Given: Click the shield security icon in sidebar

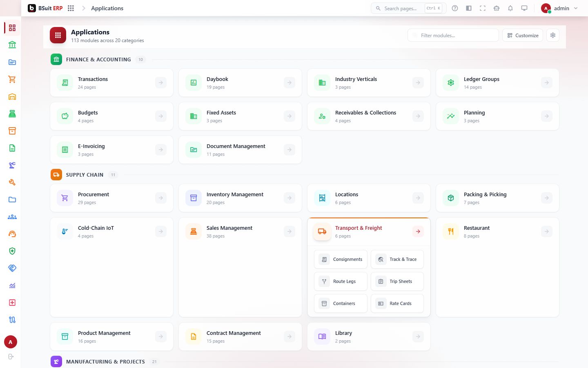Looking at the screenshot, I should point(12,251).
